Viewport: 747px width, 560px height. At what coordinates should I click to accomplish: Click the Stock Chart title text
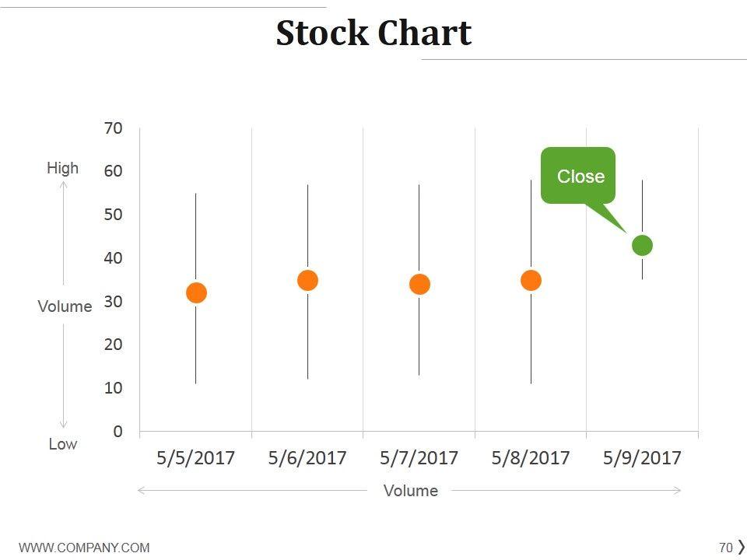coord(373,33)
